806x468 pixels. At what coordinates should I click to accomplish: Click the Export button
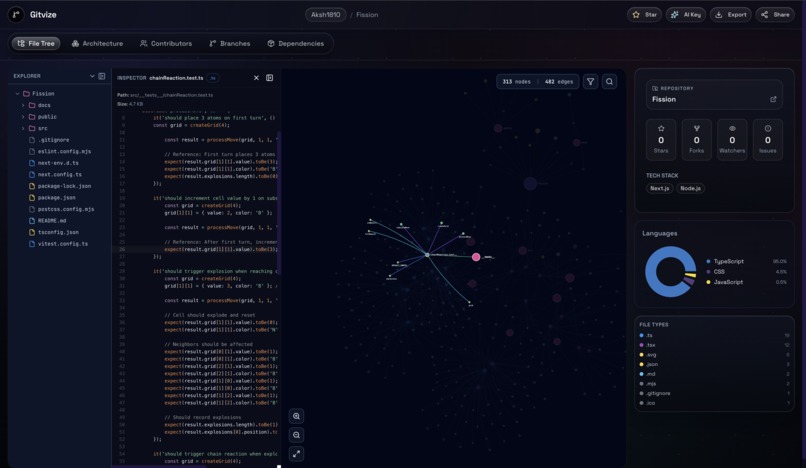(730, 15)
